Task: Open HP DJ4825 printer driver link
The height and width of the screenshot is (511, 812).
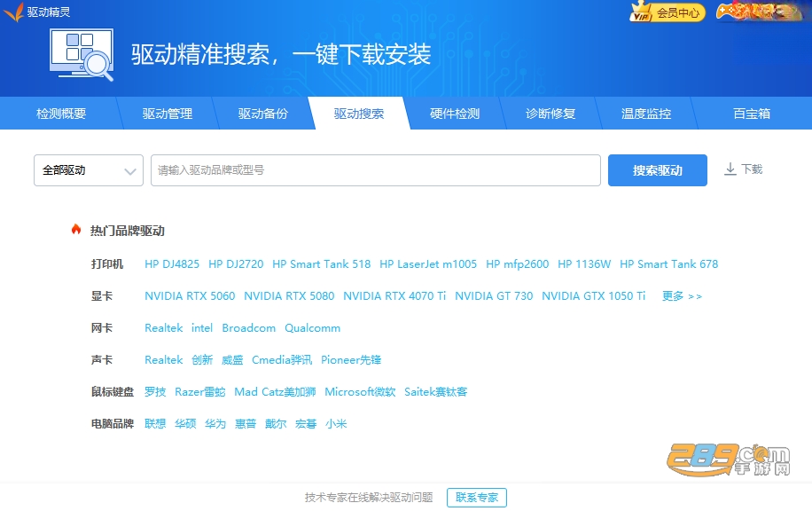Action: click(172, 263)
